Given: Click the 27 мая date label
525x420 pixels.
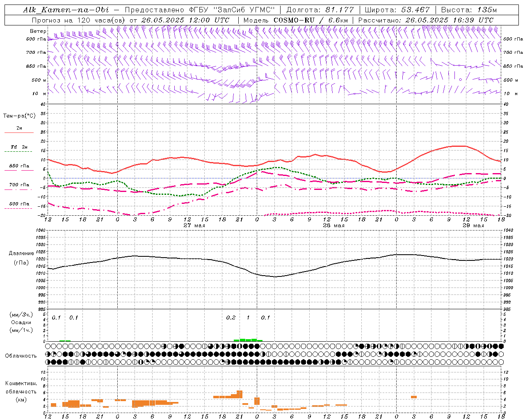Looking at the screenshot, I should tap(194, 226).
